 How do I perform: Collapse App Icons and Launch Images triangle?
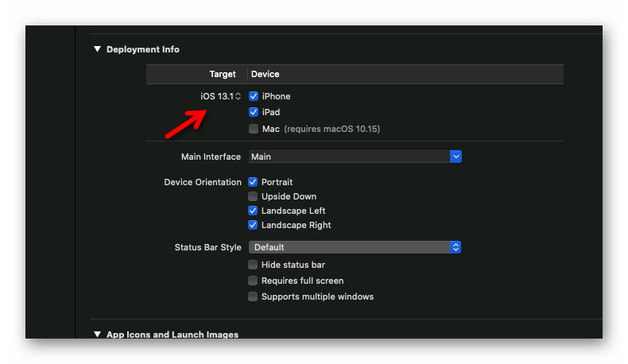point(98,335)
